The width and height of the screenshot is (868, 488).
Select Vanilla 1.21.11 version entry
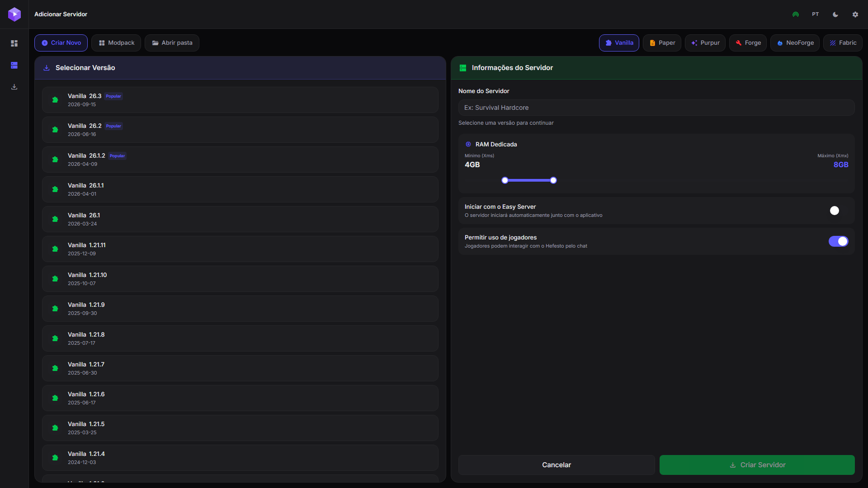click(x=240, y=249)
